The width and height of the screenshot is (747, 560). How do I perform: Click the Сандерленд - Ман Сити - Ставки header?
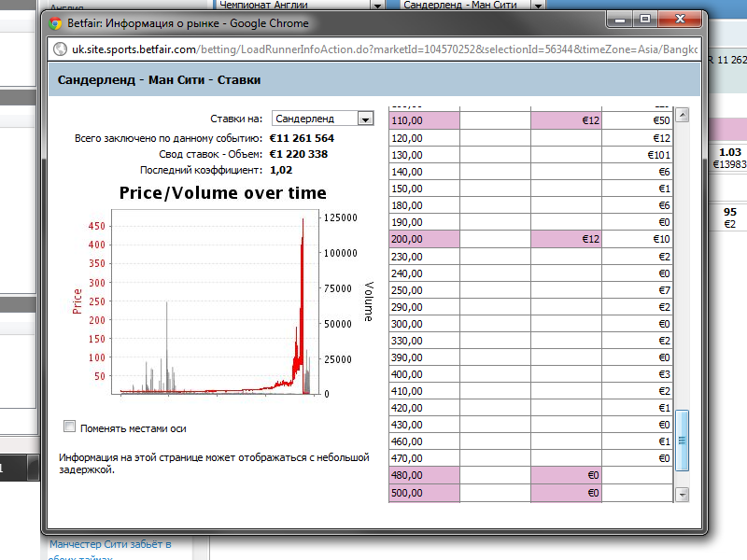click(159, 80)
